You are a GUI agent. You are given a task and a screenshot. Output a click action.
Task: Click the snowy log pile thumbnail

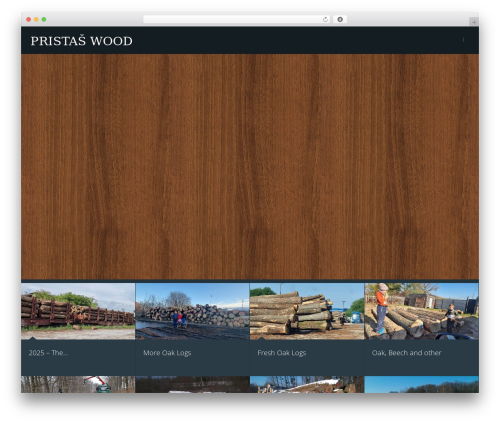tap(307, 384)
